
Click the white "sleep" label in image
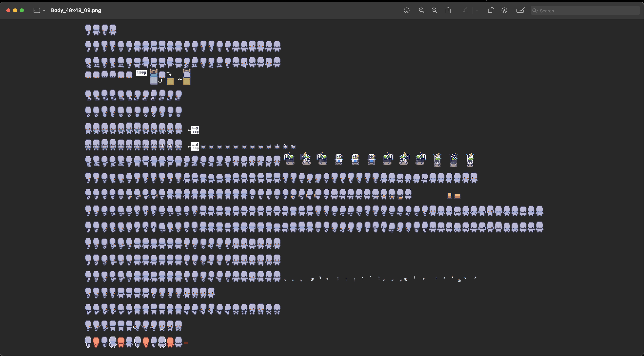click(141, 73)
